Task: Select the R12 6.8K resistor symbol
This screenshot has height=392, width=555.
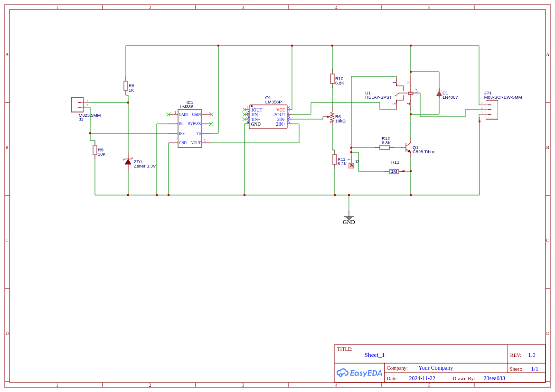Action: (x=385, y=148)
